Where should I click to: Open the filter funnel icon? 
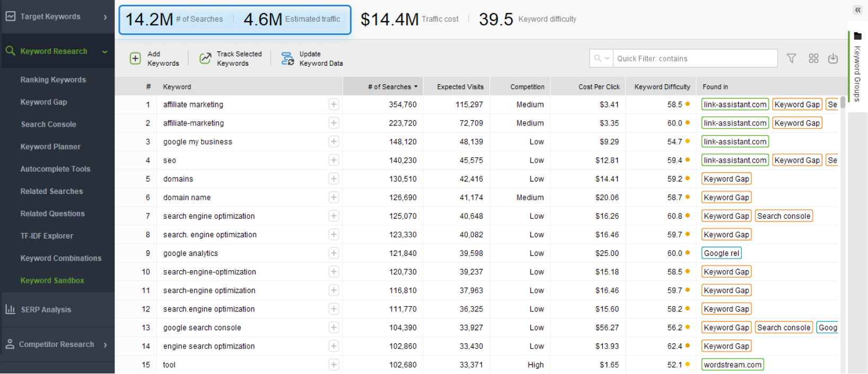tap(791, 58)
